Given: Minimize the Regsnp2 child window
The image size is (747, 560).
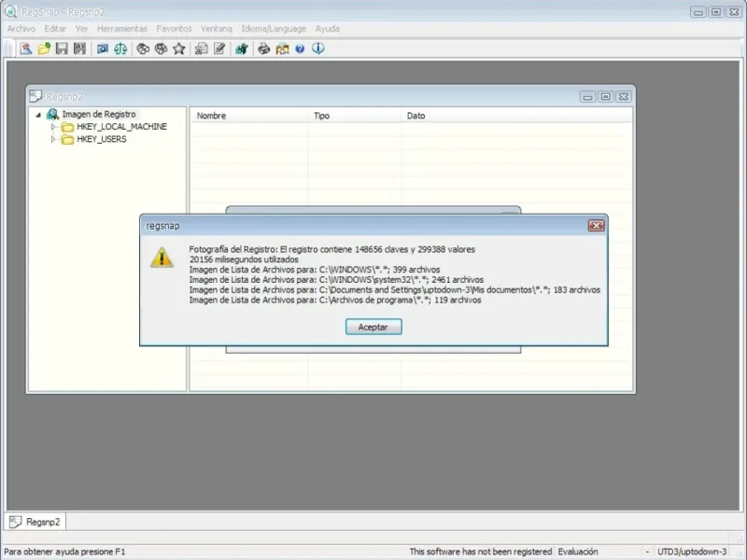Looking at the screenshot, I should click(588, 97).
